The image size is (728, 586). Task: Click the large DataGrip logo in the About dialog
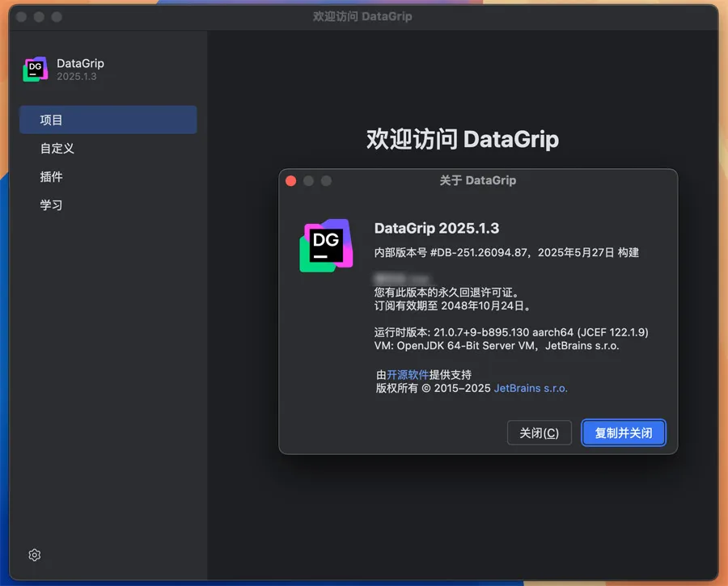pyautogui.click(x=326, y=245)
